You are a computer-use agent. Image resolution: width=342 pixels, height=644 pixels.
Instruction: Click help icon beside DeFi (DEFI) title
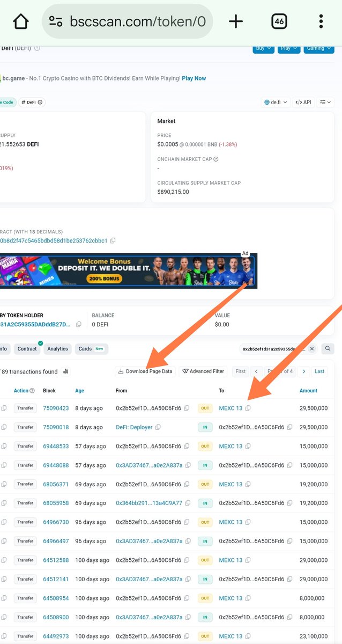pyautogui.click(x=37, y=48)
